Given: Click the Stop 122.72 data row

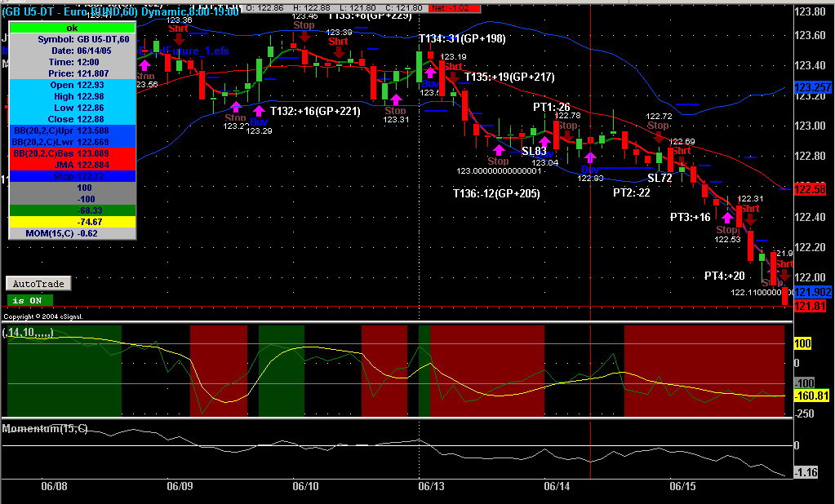Looking at the screenshot, I should (73, 176).
